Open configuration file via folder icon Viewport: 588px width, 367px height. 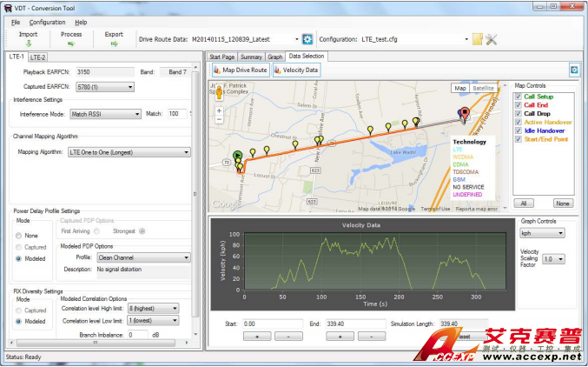click(x=477, y=39)
